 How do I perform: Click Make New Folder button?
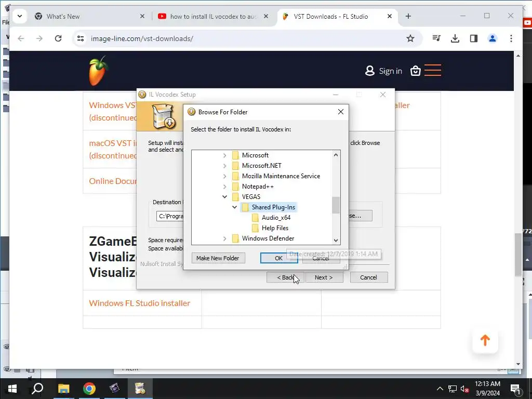click(218, 258)
